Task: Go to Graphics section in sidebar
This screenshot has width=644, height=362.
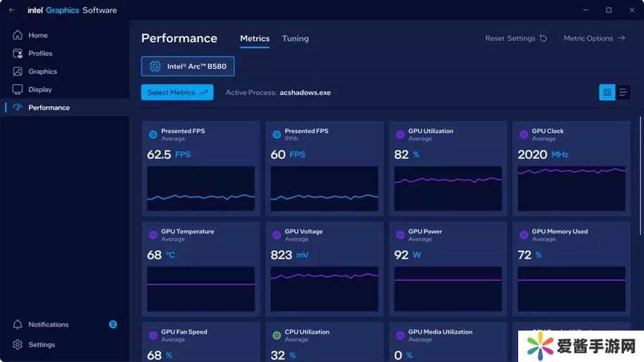Action: [x=42, y=72]
